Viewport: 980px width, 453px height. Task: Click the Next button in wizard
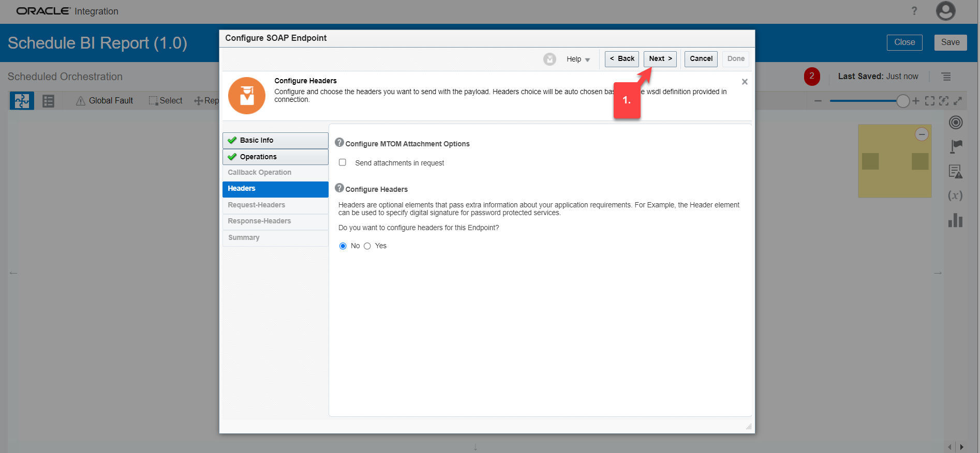pyautogui.click(x=660, y=59)
